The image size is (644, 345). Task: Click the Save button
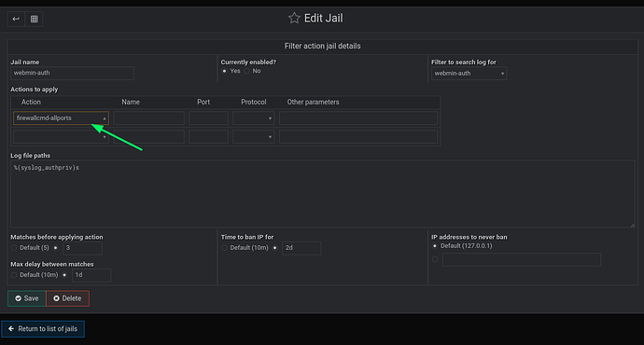tap(27, 298)
